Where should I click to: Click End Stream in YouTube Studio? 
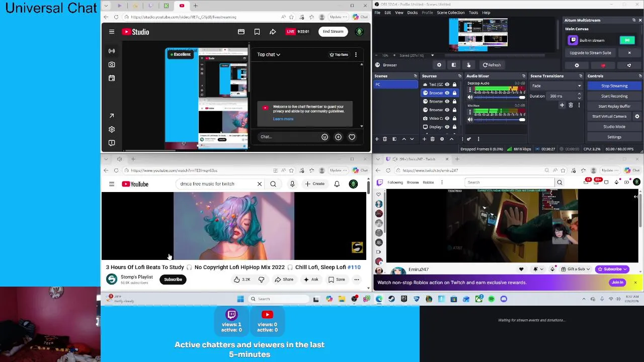[x=333, y=32]
